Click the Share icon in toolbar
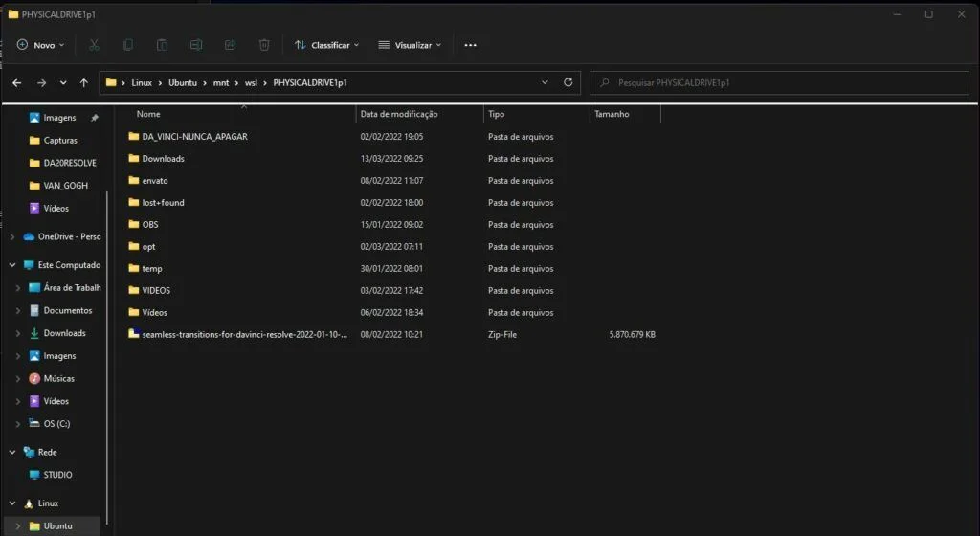 (x=230, y=45)
